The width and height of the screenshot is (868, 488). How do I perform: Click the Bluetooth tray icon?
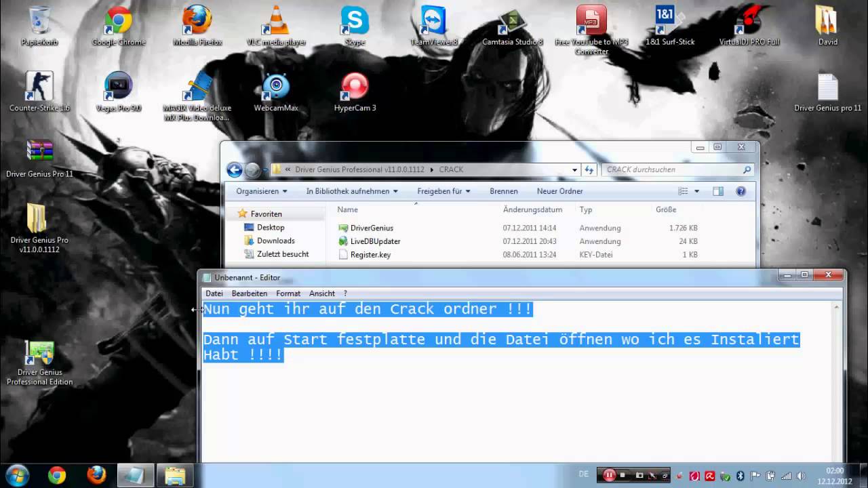pyautogui.click(x=741, y=476)
